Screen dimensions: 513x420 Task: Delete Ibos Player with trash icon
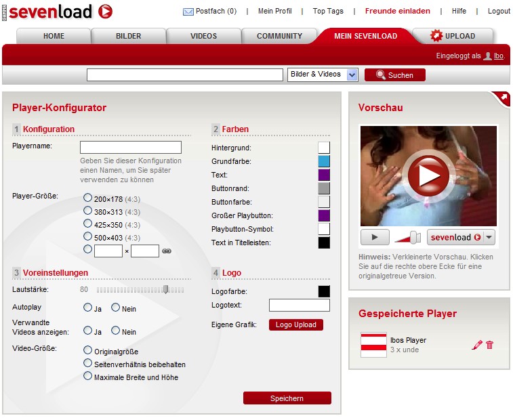click(489, 345)
